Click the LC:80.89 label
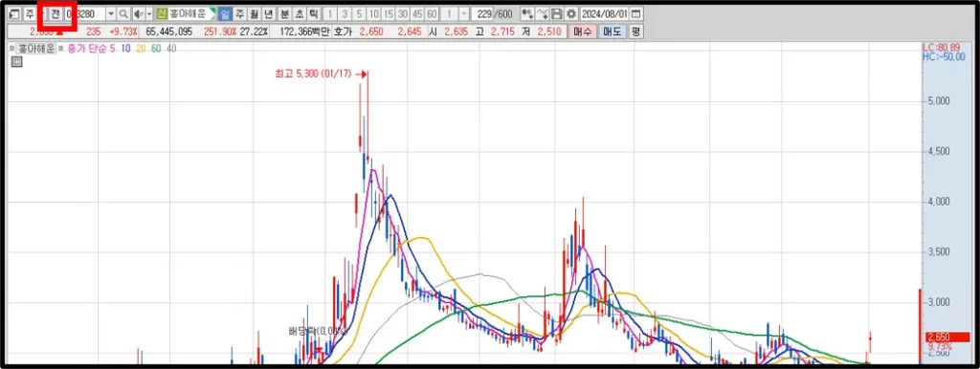This screenshot has height=369, width=980. click(941, 47)
